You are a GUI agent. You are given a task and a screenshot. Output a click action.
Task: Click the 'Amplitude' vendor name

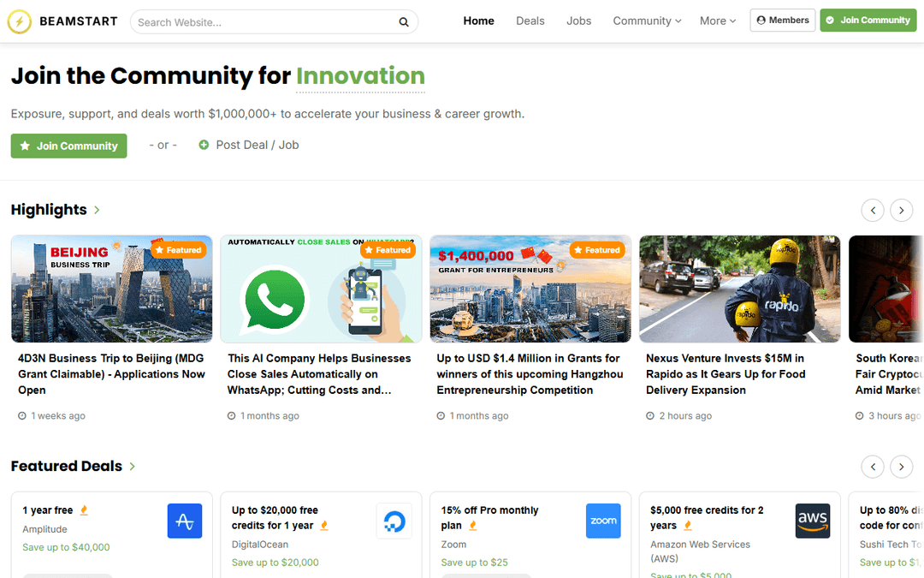(44, 530)
